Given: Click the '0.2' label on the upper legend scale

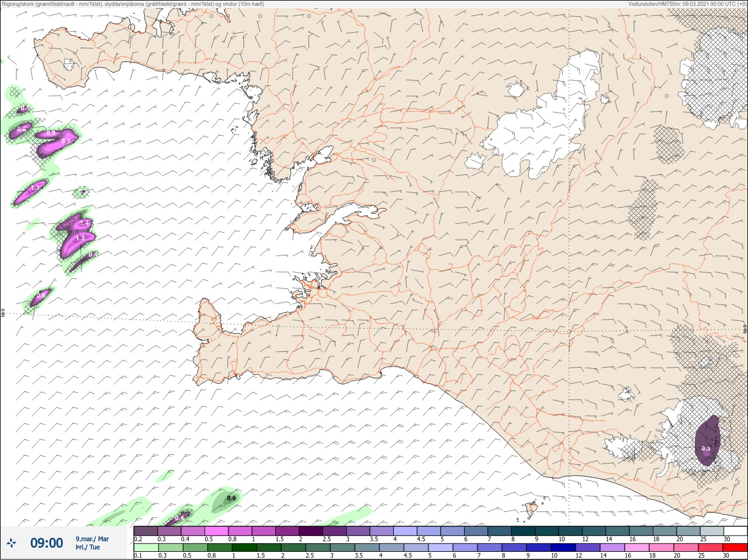Looking at the screenshot, I should pyautogui.click(x=138, y=539).
